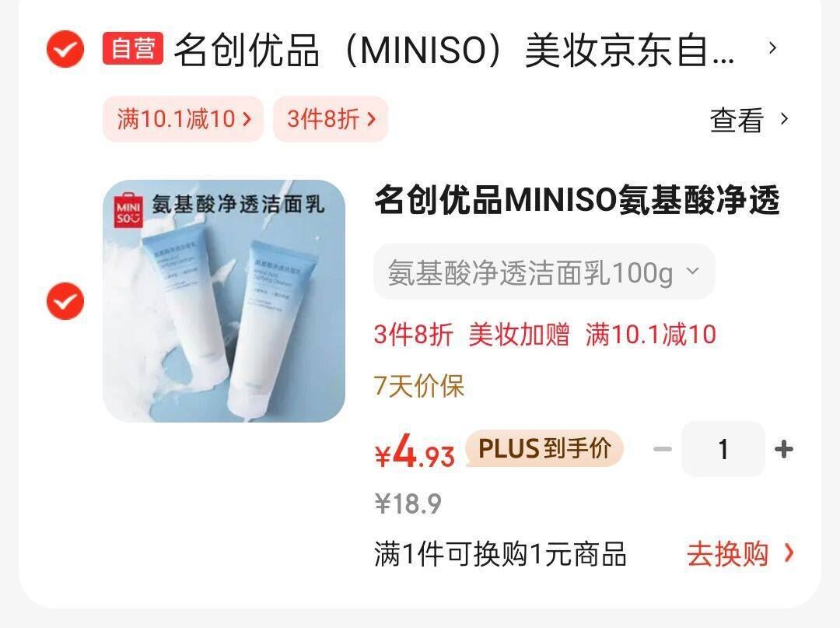840x628 pixels.
Task: Expand the 3件8折 promotion tag
Action: (331, 119)
